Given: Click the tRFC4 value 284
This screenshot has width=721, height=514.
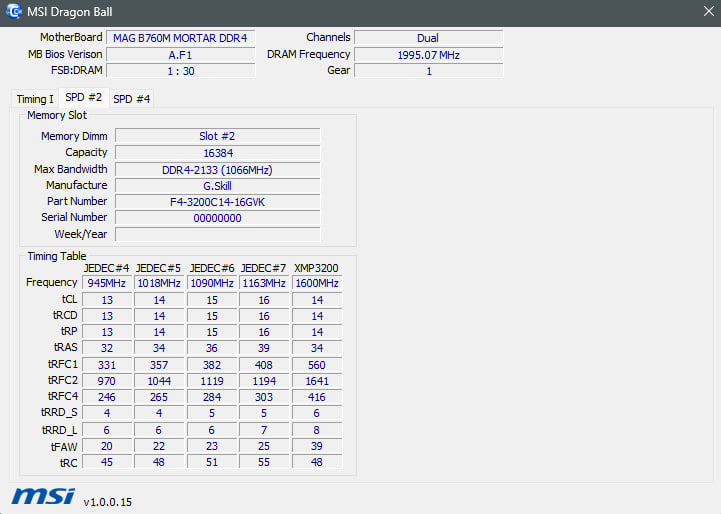Looking at the screenshot, I should [212, 397].
